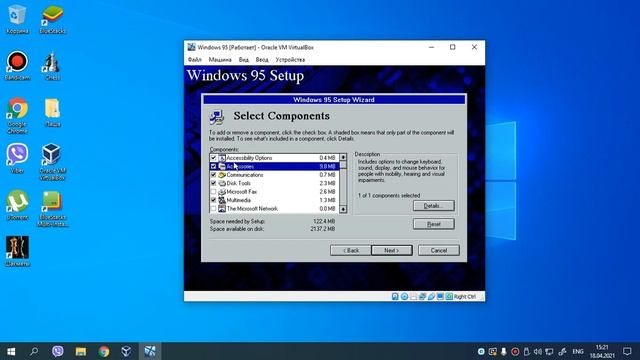
Task: Select the Шахматы desktop shortcut
Action: (x=17, y=252)
